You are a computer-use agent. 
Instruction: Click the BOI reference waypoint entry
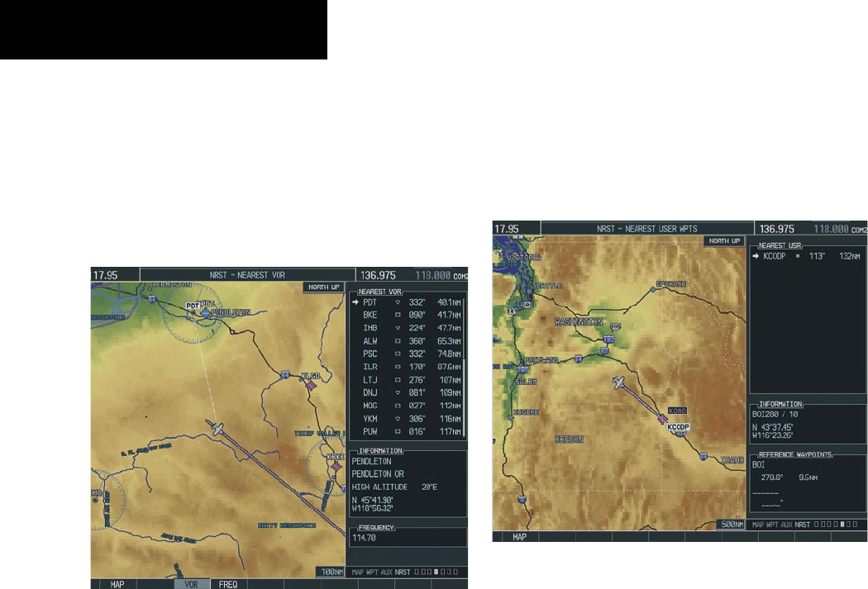(758, 464)
